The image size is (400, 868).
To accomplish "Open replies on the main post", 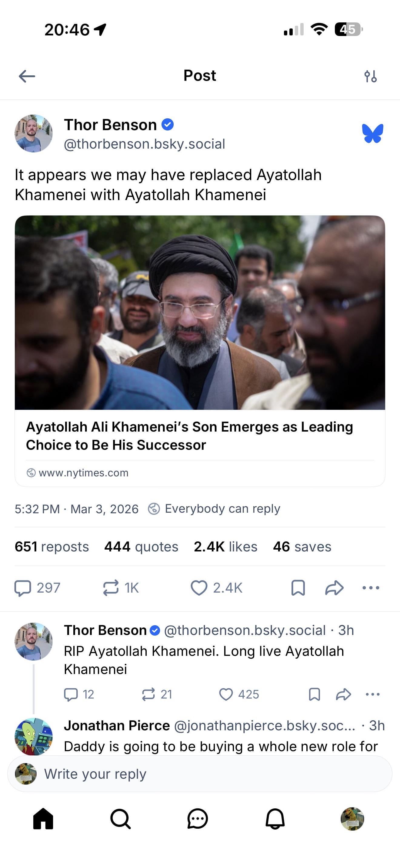I will pos(37,588).
